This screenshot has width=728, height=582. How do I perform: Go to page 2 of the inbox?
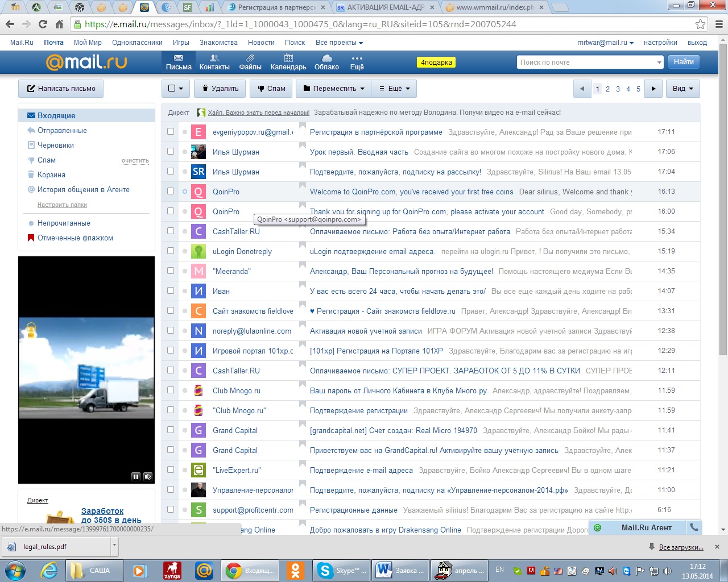coord(607,89)
